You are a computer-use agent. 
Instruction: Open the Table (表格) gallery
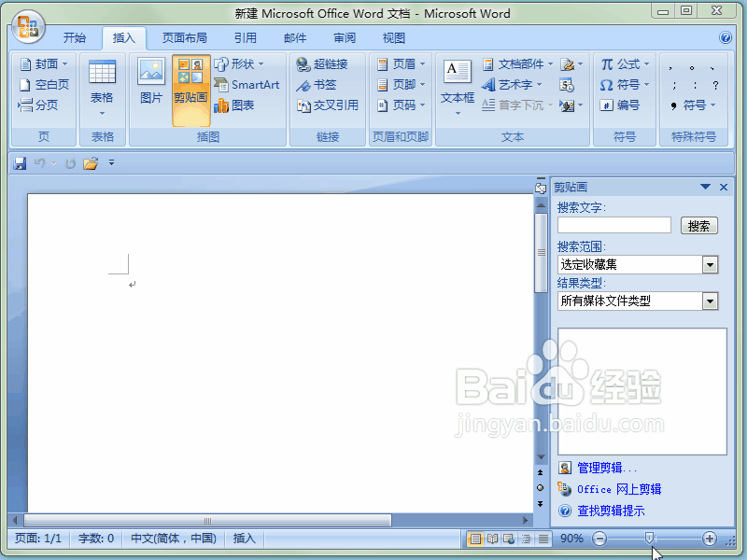point(102,89)
